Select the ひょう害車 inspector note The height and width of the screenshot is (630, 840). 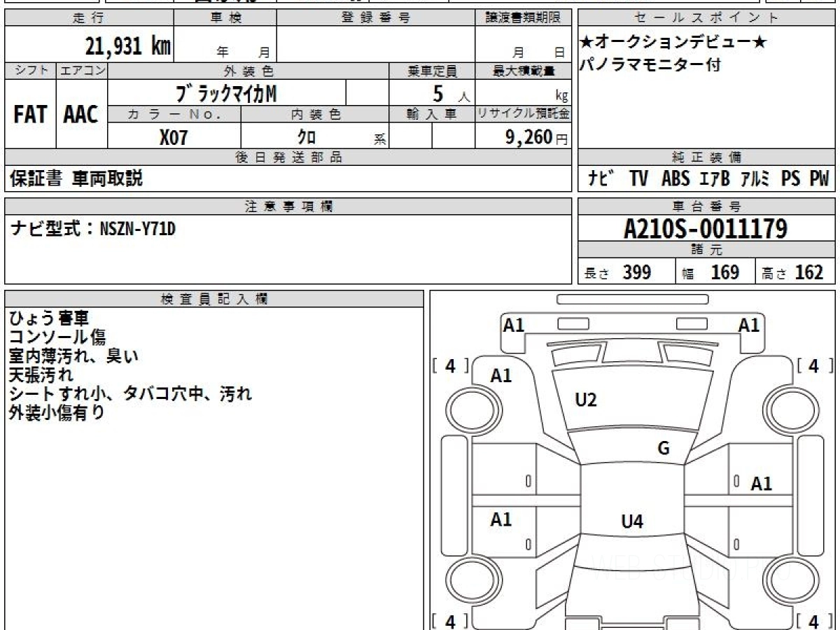(x=49, y=318)
